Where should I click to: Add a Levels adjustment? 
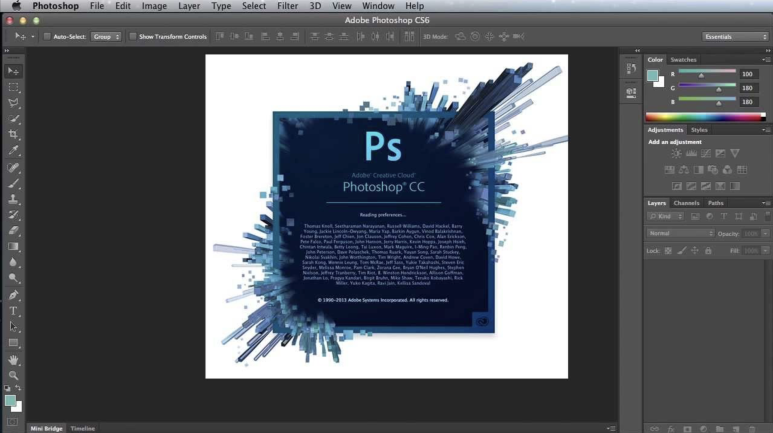click(691, 153)
